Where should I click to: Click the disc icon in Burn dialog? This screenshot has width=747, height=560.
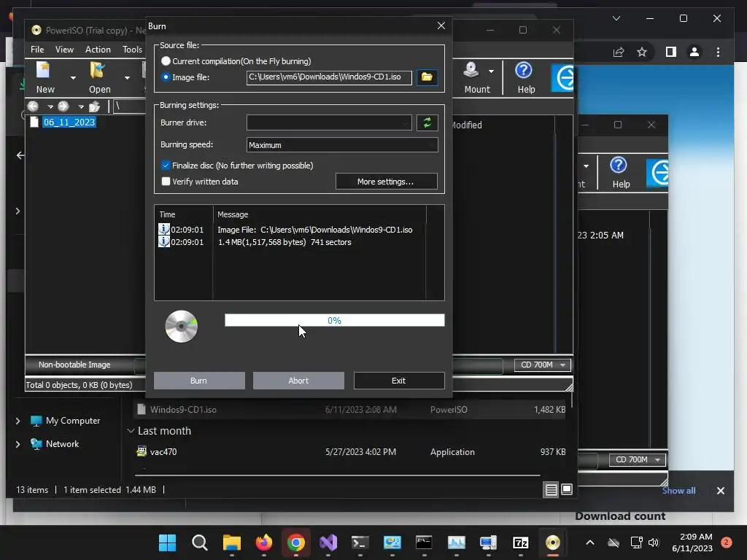[x=181, y=326]
